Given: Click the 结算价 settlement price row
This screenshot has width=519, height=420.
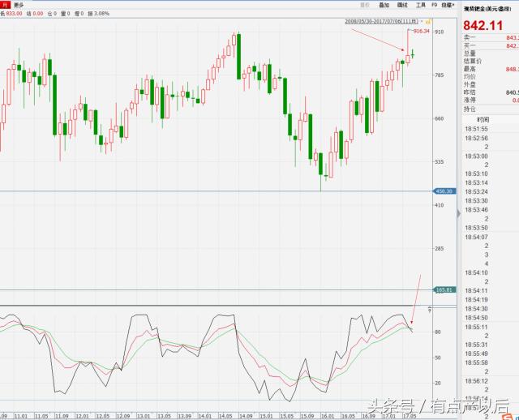Looking at the screenshot, I should pos(491,62).
